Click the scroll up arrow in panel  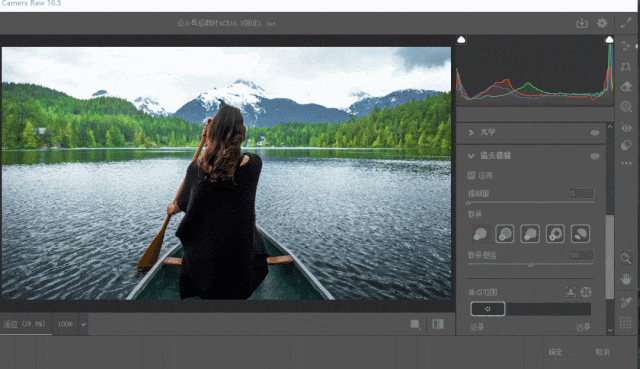coord(610,127)
